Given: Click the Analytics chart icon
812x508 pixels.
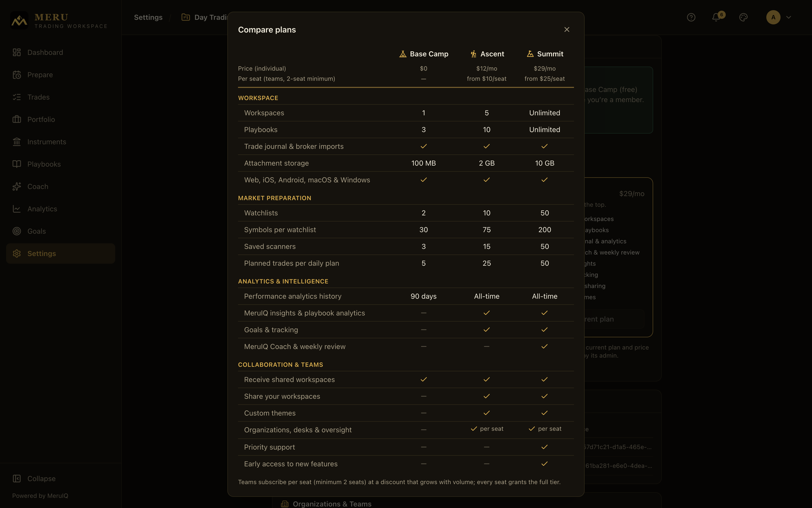Looking at the screenshot, I should tap(17, 209).
